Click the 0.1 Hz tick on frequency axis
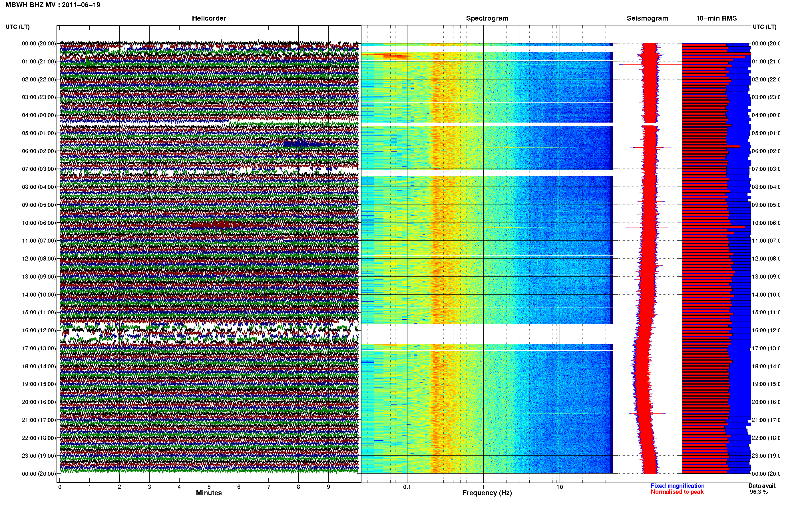812x508 pixels. pos(407,487)
